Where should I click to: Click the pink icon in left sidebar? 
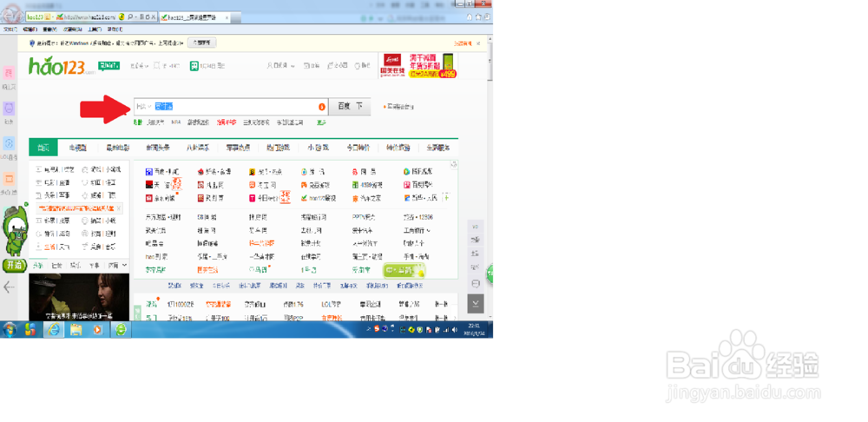pos(9,73)
